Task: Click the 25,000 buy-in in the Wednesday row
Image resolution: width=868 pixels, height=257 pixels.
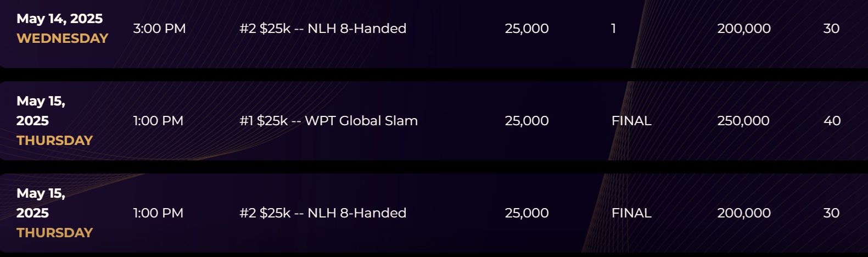Action: (527, 29)
